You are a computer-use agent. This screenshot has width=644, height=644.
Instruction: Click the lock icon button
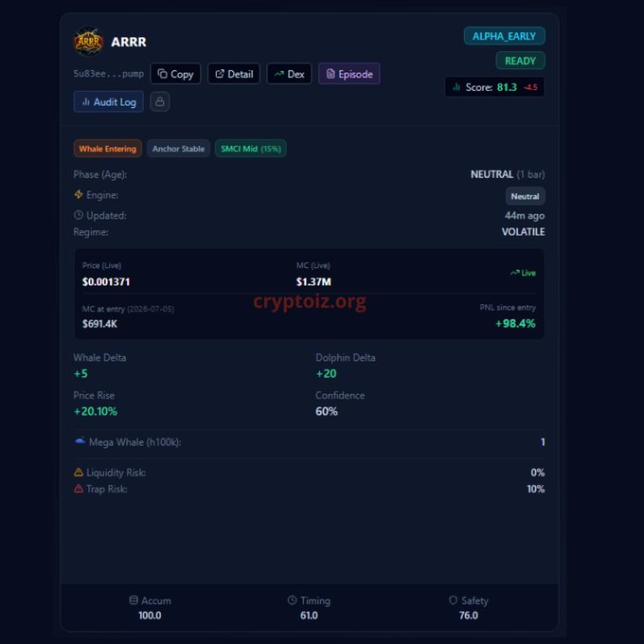click(x=160, y=102)
